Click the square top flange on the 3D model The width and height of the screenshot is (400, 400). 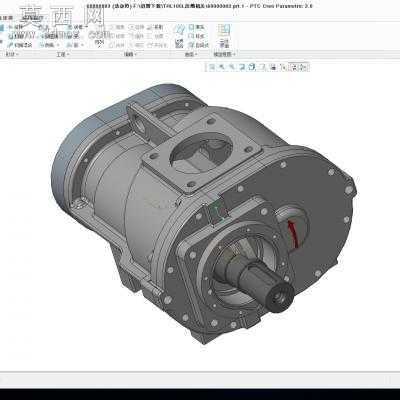coord(203,153)
